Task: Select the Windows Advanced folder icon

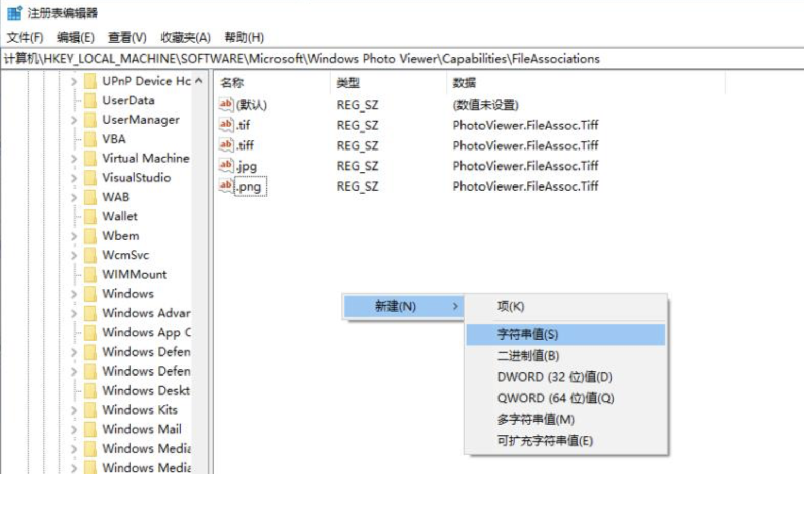Action: [90, 313]
